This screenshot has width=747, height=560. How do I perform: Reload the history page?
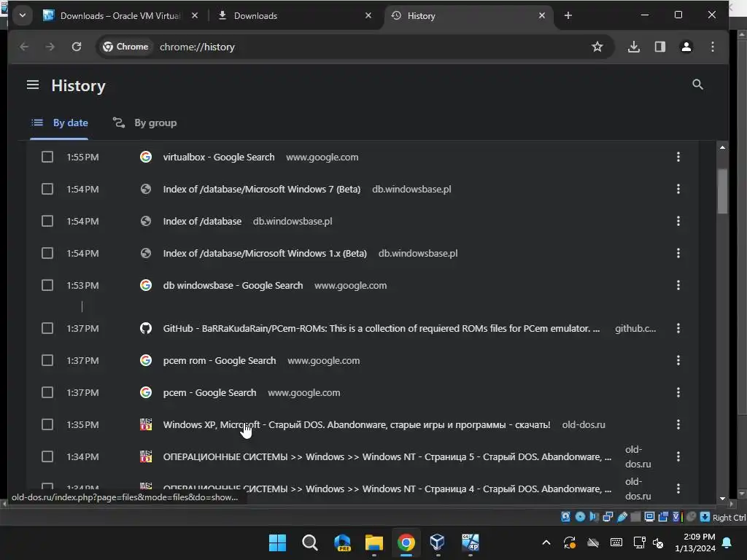pyautogui.click(x=76, y=47)
